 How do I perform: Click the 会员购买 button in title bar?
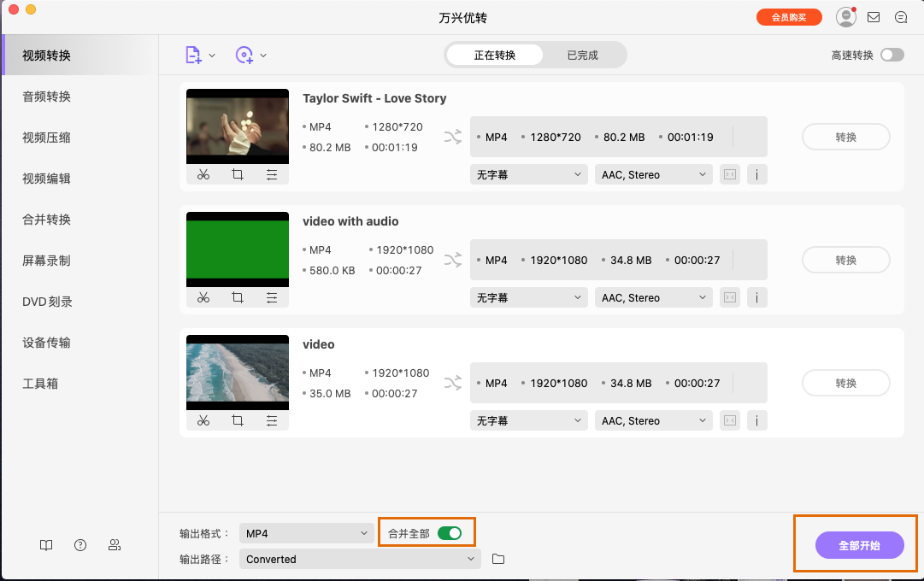(789, 16)
